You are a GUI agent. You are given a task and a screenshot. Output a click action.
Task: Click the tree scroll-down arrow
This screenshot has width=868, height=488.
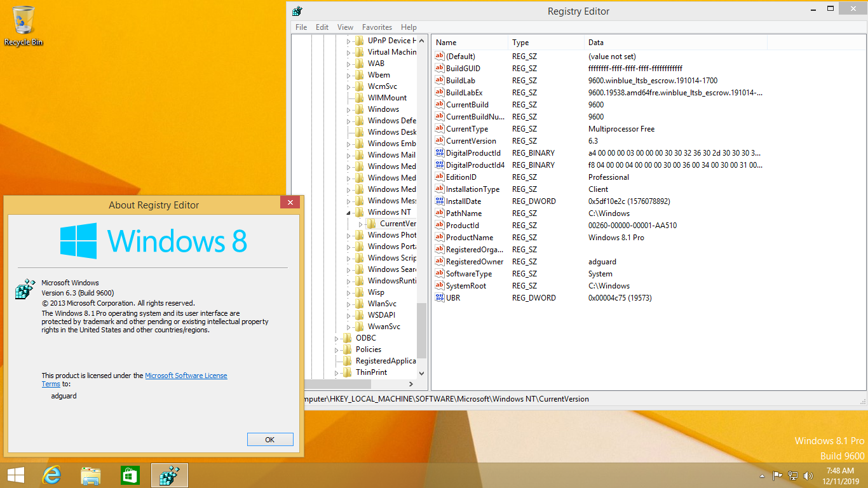[422, 374]
